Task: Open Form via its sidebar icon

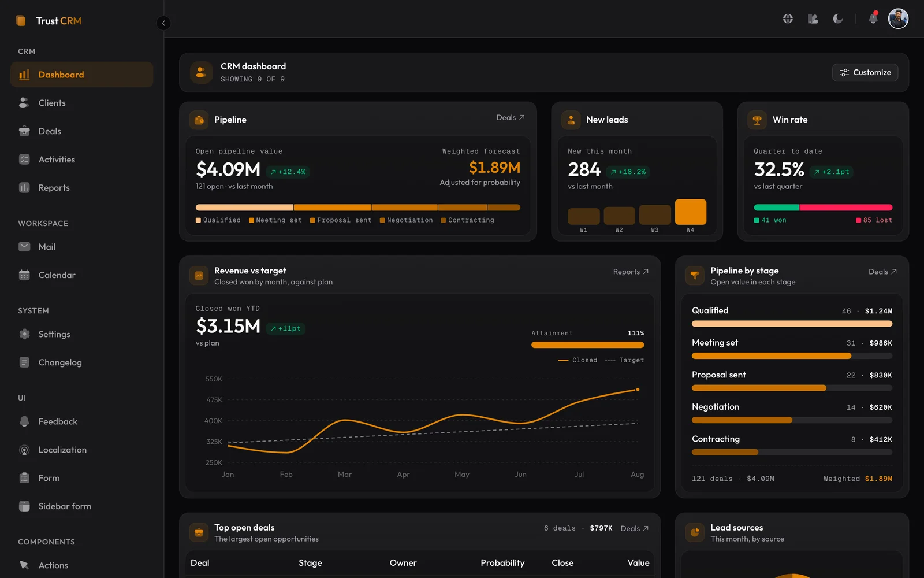Action: click(x=24, y=478)
